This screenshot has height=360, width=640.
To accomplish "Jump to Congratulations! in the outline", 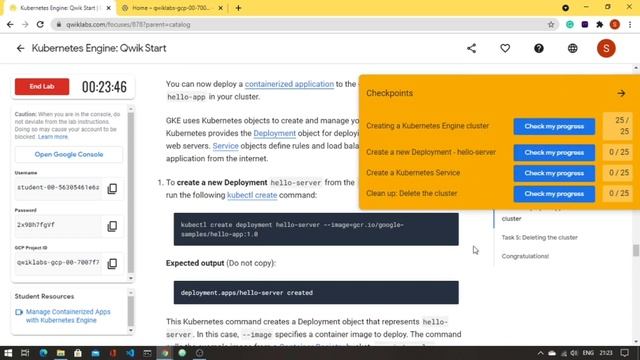I will (525, 256).
